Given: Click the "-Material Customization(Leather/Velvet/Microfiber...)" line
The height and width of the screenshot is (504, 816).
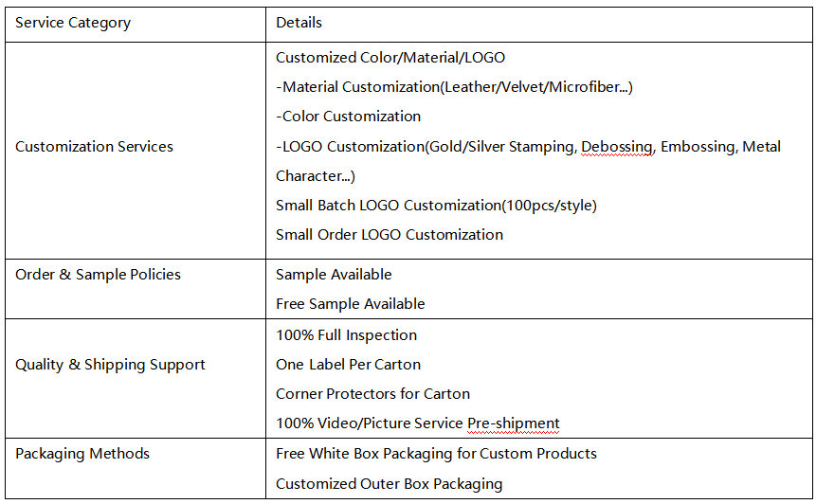Looking at the screenshot, I should coord(454,87).
